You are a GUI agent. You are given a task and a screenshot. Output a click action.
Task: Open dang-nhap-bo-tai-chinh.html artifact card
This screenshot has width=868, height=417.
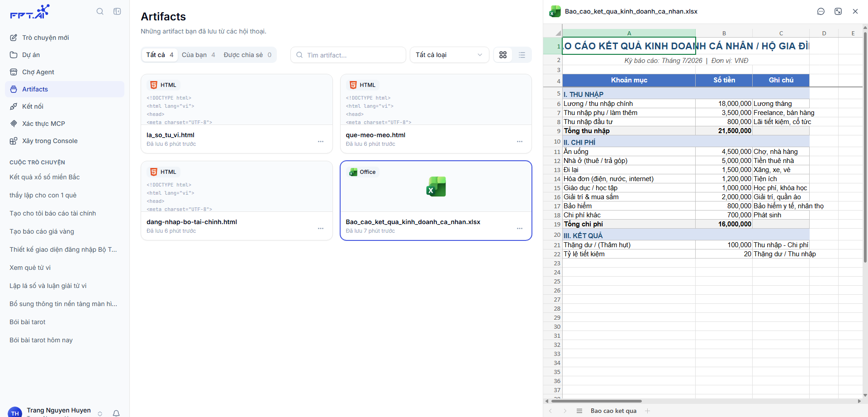click(237, 201)
